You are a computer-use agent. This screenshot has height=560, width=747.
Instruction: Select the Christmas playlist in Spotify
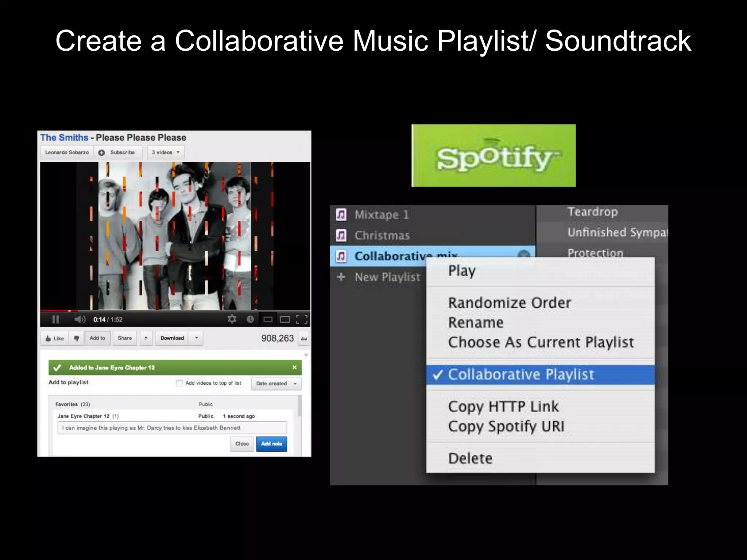point(382,236)
